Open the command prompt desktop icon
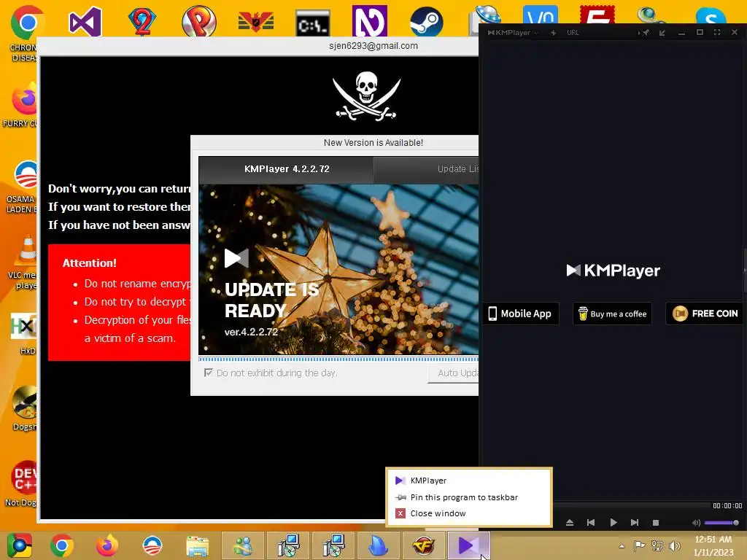Image resolution: width=747 pixels, height=560 pixels. tap(312, 23)
